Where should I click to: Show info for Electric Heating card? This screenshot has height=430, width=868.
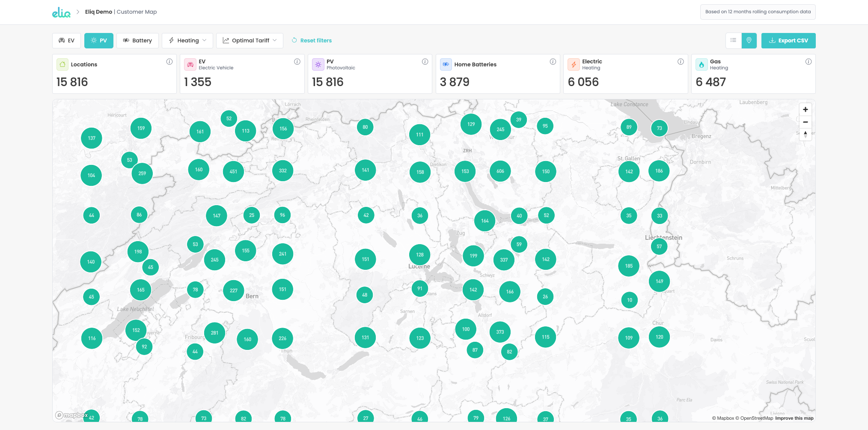pyautogui.click(x=681, y=62)
